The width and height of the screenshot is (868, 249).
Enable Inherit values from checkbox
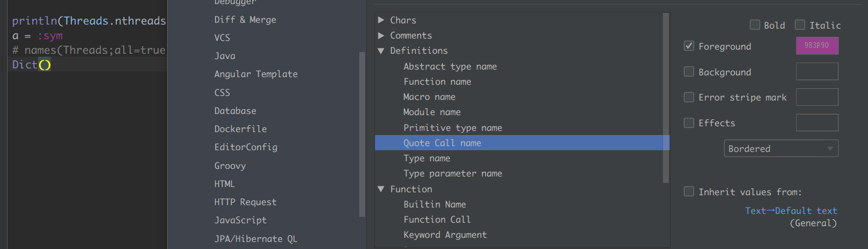pos(689,192)
